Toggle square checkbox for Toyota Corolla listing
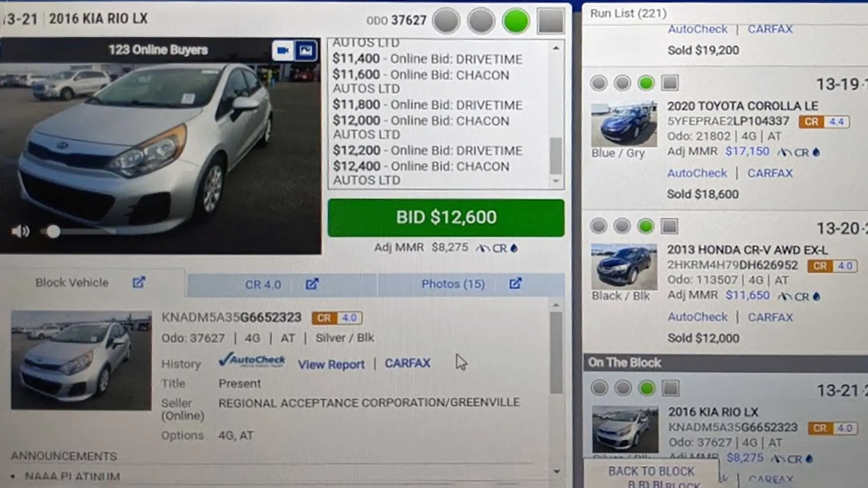The height and width of the screenshot is (488, 868). 670,83
